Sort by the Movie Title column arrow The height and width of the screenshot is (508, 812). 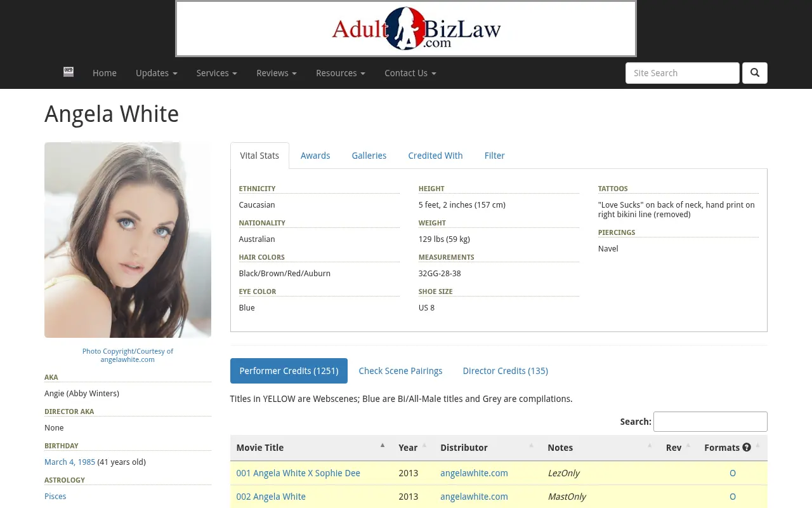(x=383, y=446)
